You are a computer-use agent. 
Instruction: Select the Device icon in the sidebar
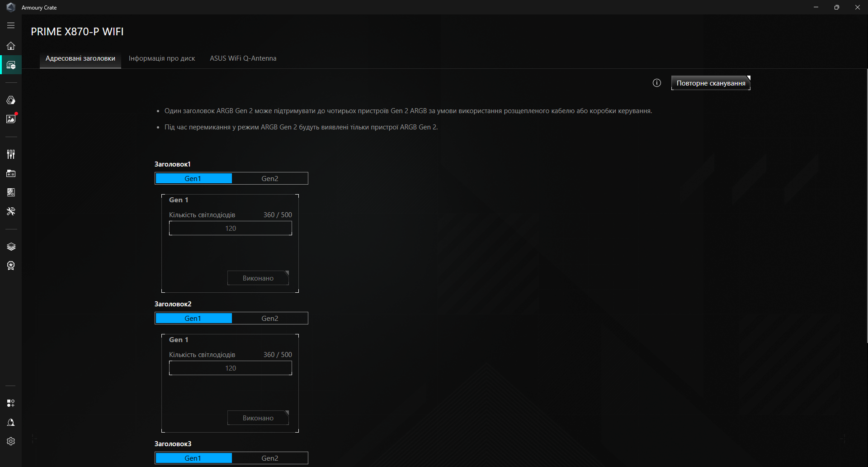pos(11,65)
